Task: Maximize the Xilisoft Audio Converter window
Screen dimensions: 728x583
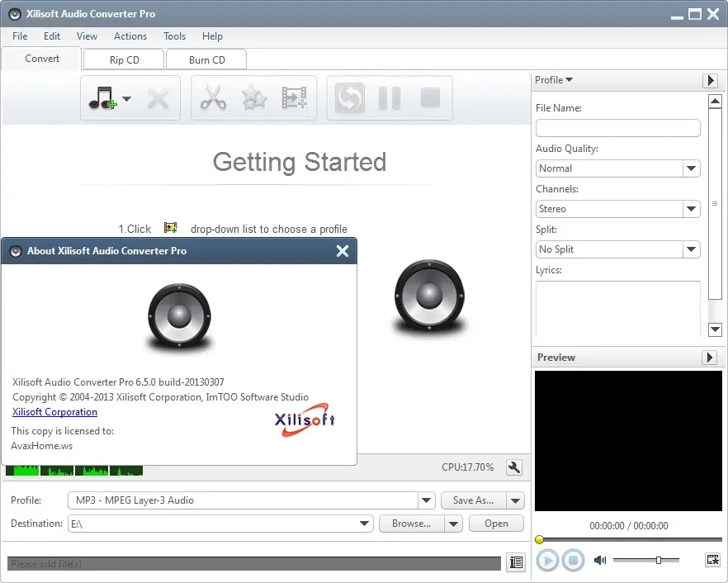Action: coord(695,14)
